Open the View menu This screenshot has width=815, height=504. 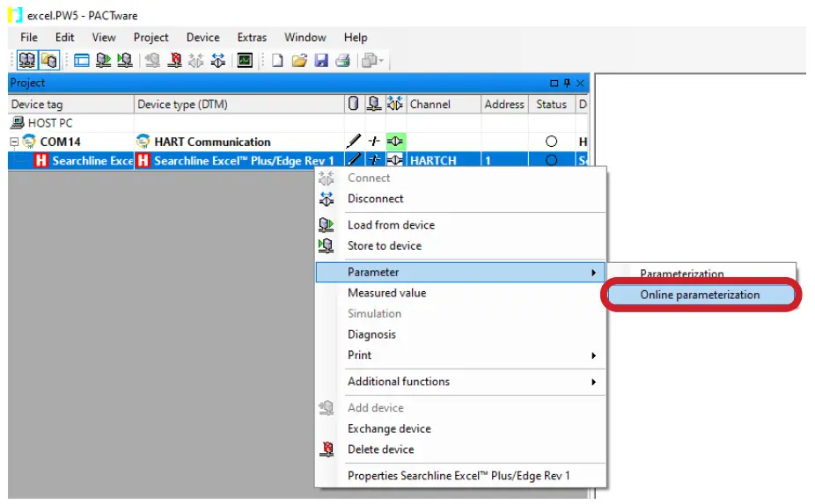tap(104, 38)
